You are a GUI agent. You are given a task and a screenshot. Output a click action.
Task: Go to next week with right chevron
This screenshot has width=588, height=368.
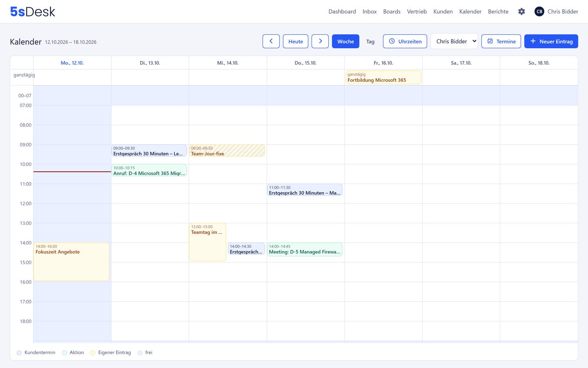point(320,41)
